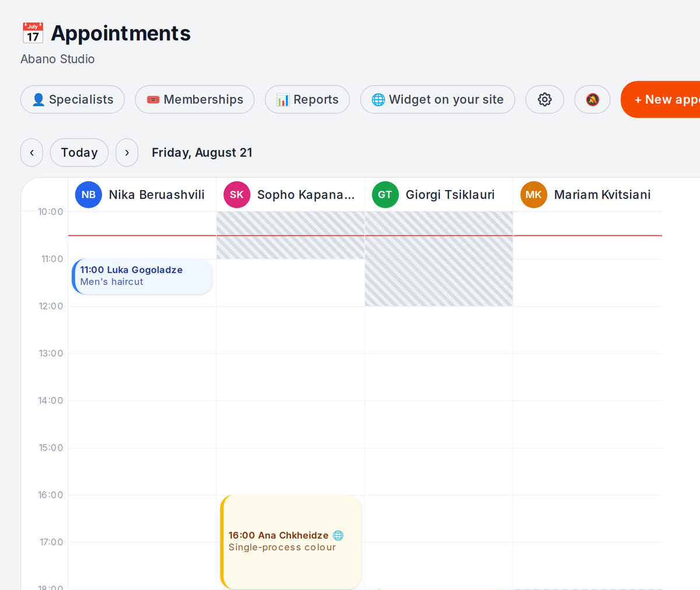The width and height of the screenshot is (700, 590).
Task: Click the MK avatar for Mariam Kvitsiani
Action: (x=534, y=195)
